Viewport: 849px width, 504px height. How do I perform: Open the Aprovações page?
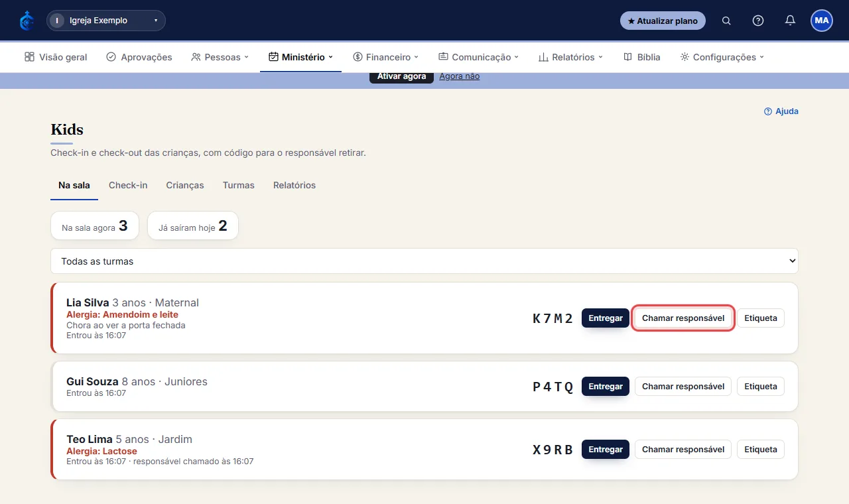coord(139,57)
